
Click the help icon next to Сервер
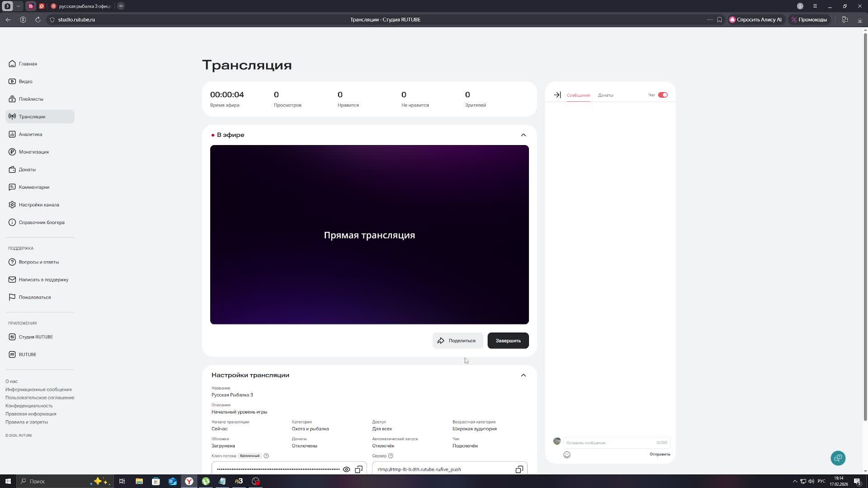(x=391, y=456)
